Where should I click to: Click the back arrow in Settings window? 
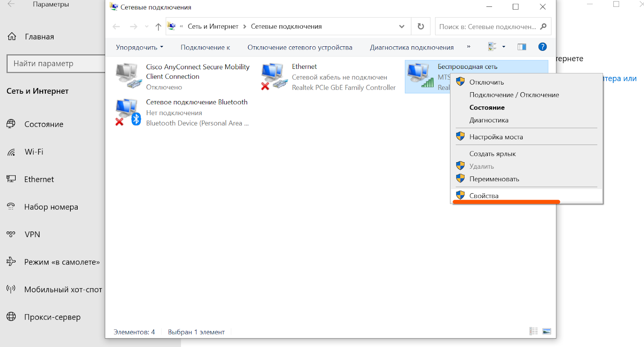(11, 4)
